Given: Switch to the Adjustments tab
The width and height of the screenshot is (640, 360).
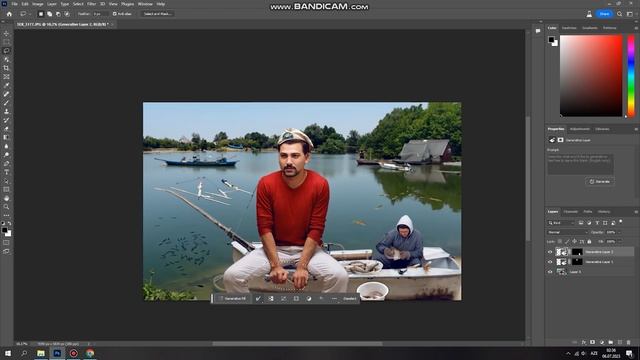Looking at the screenshot, I should point(580,129).
